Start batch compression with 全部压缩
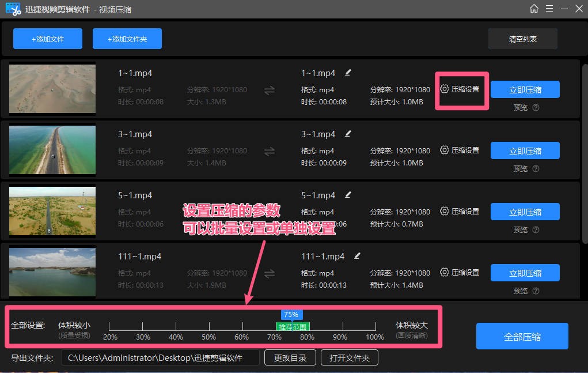The height and width of the screenshot is (373, 588). coord(522,337)
